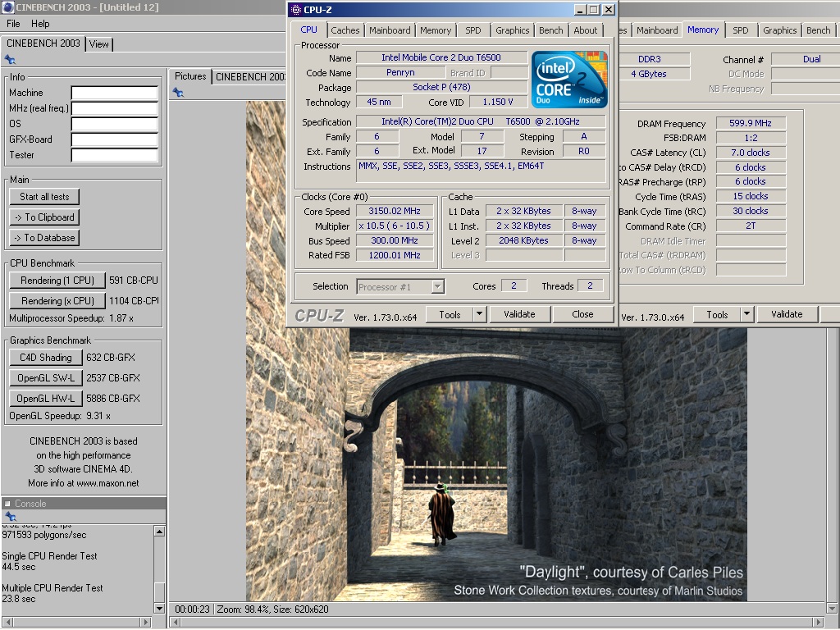Click Validate in background CPU-Z window

pos(787,314)
